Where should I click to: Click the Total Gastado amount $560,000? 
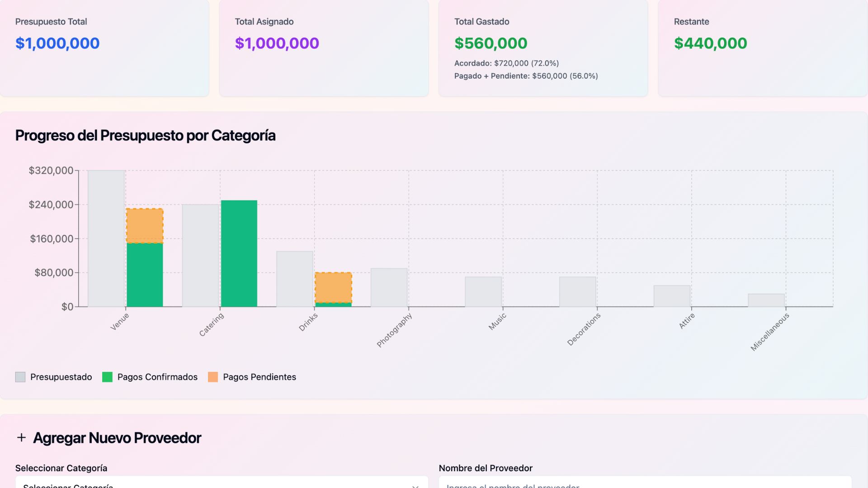coord(491,43)
